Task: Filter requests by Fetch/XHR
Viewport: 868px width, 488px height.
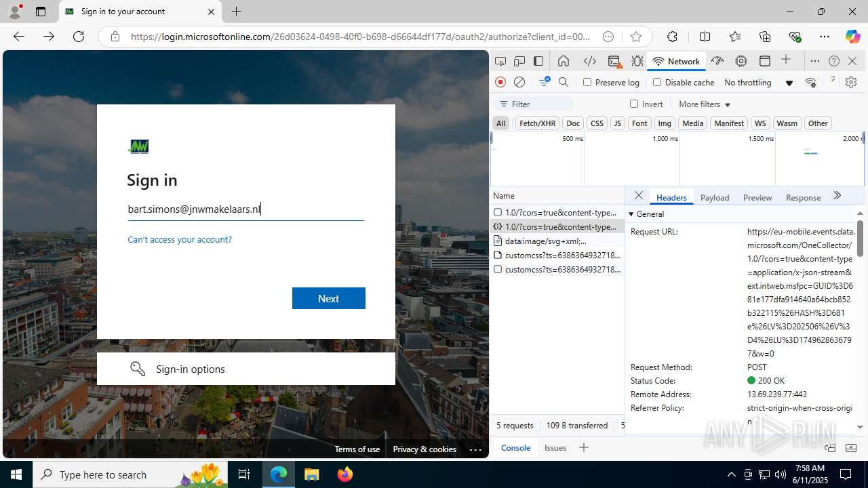Action: coord(537,123)
